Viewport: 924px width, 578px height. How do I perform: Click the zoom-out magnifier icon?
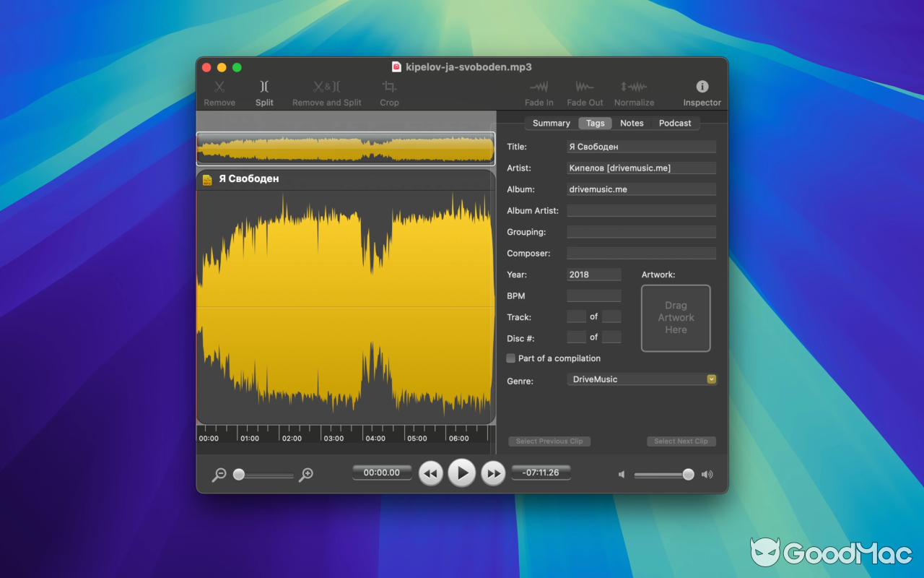[219, 474]
